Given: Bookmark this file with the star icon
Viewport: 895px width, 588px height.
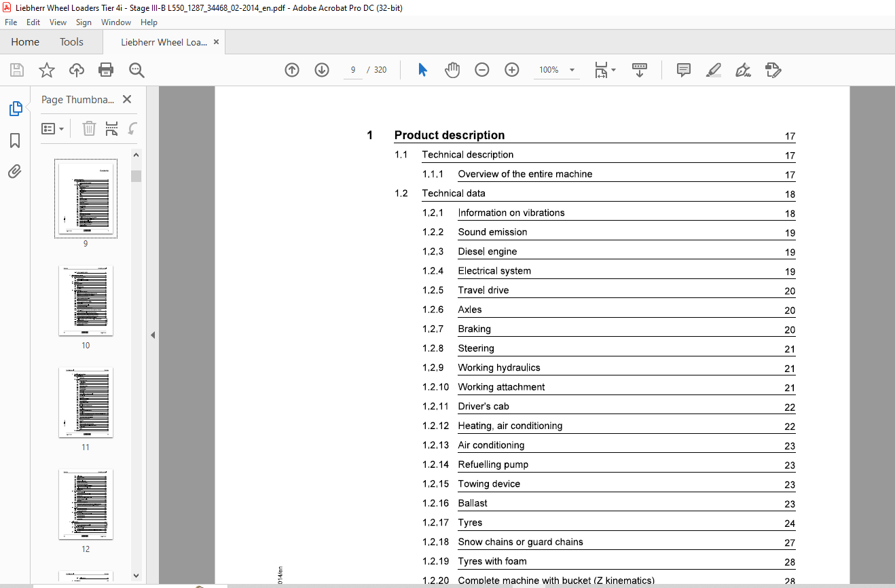Looking at the screenshot, I should click(47, 70).
